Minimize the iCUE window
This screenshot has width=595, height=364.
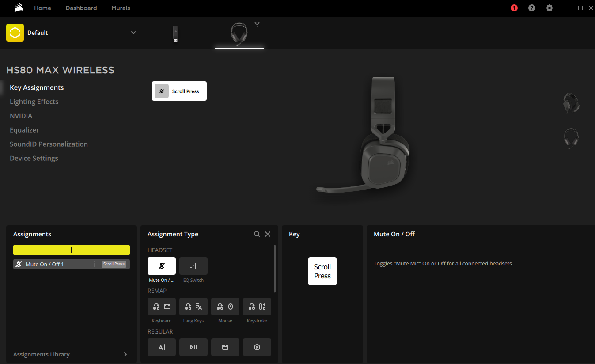(x=570, y=8)
